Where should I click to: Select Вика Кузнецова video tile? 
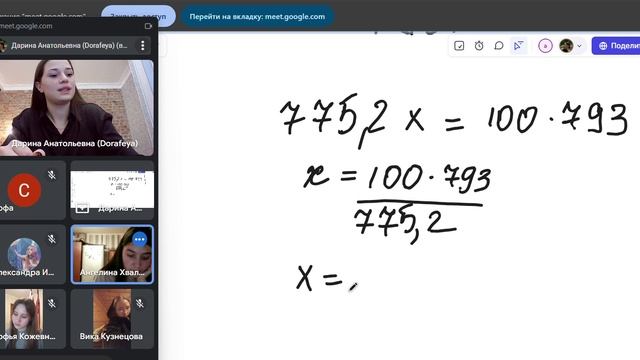pyautogui.click(x=112, y=318)
